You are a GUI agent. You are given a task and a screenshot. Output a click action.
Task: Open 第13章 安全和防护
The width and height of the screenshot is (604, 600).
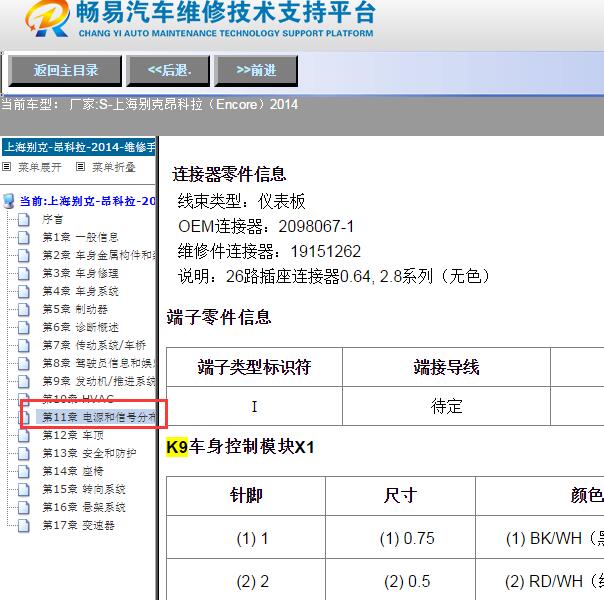(89, 453)
